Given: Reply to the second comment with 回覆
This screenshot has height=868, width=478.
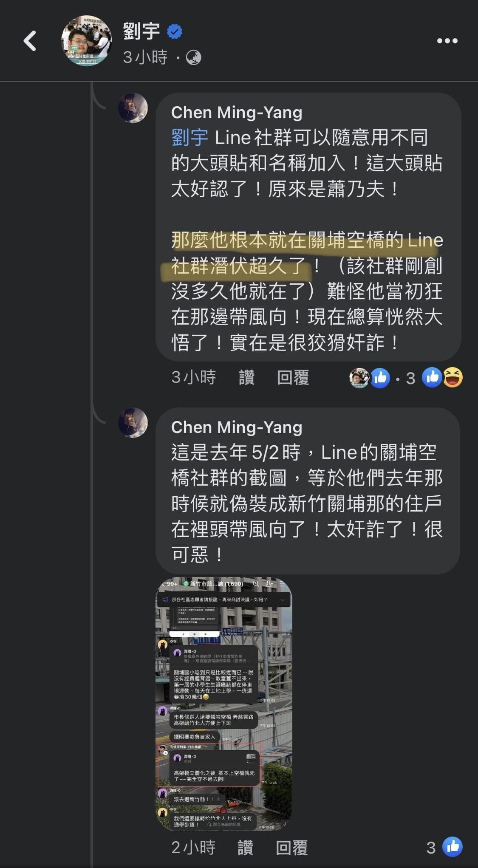Looking at the screenshot, I should tap(291, 848).
